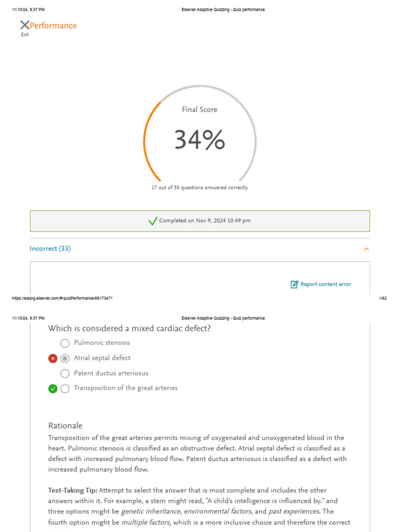Click the red incorrect mark icon
The height and width of the screenshot is (532, 399).
tap(52, 358)
